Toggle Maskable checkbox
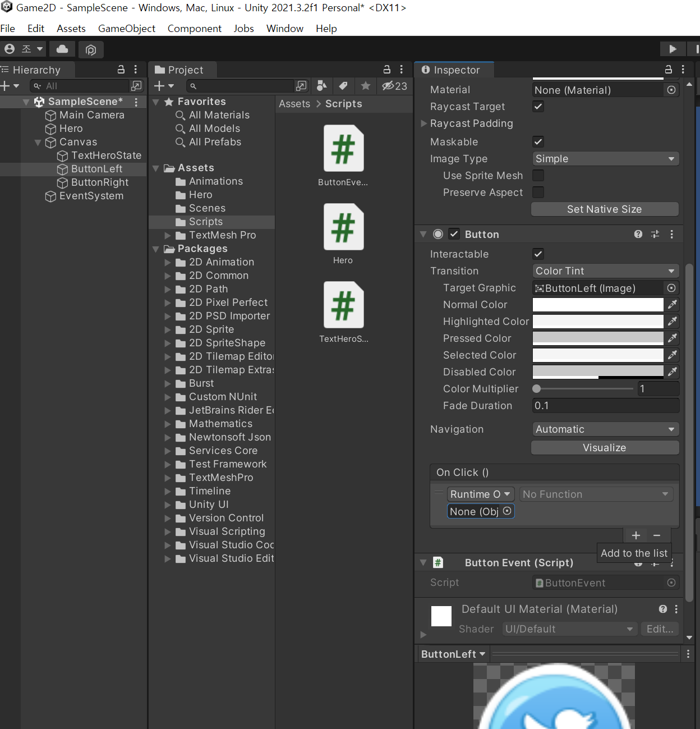The image size is (700, 729). 538,142
